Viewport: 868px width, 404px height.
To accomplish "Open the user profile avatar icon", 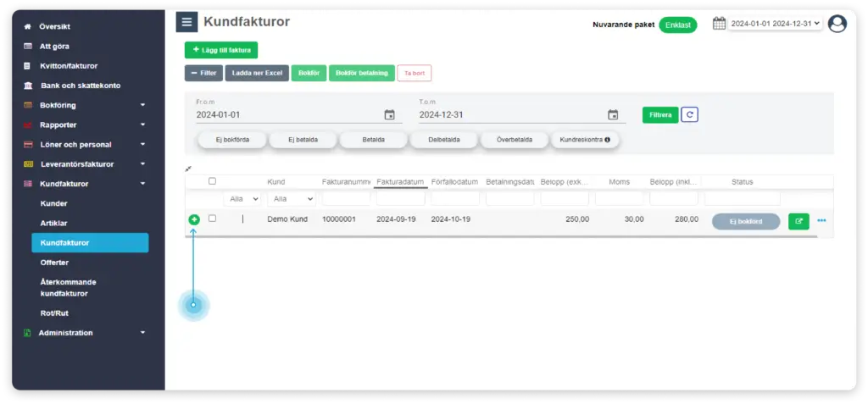I will (837, 24).
